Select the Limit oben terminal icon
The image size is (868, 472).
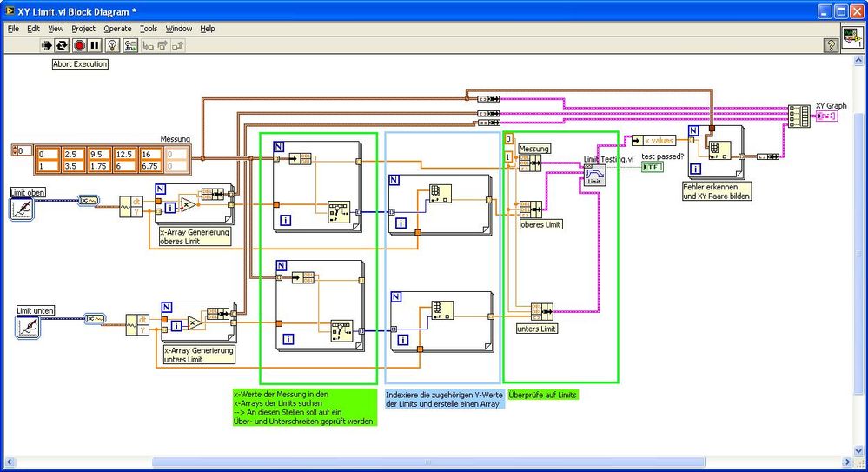(x=22, y=209)
